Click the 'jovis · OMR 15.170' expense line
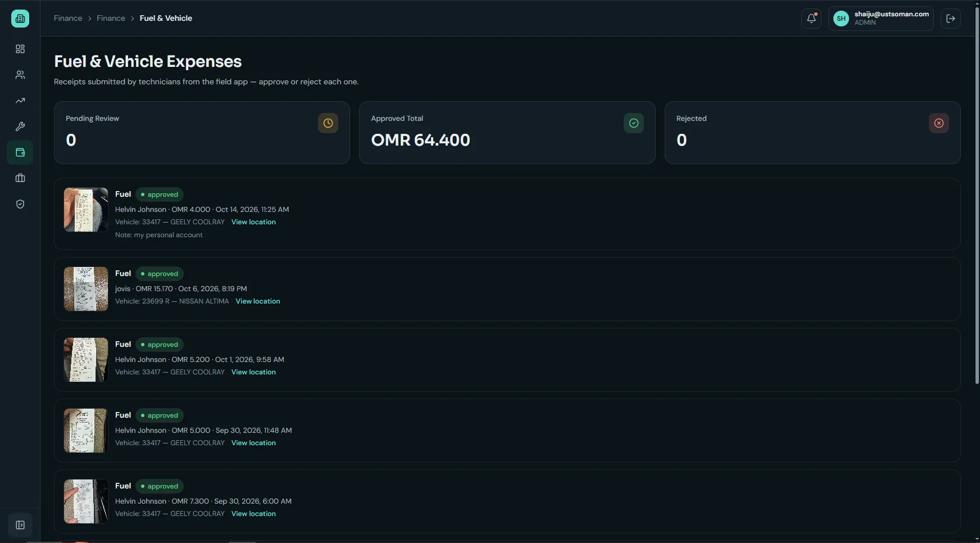980x543 pixels. point(181,288)
